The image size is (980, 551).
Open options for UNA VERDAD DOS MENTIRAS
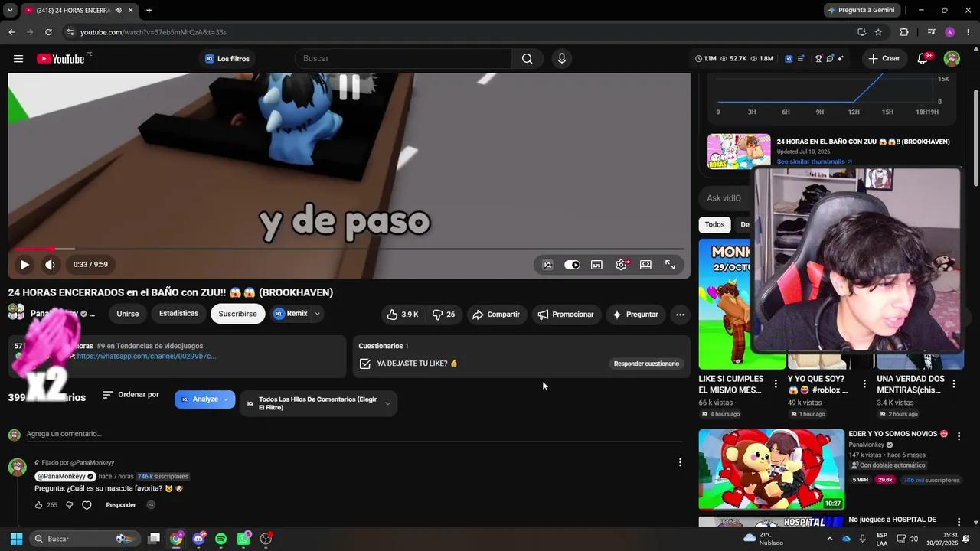953,384
